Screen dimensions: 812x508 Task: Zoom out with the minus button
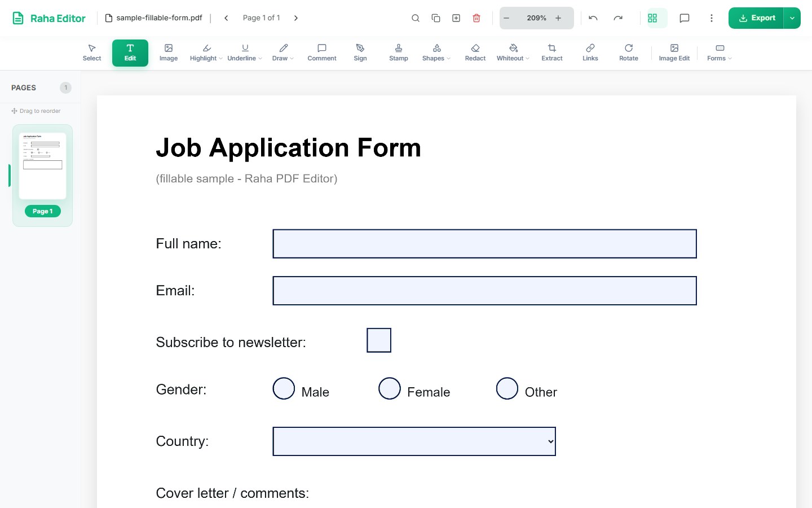[506, 18]
